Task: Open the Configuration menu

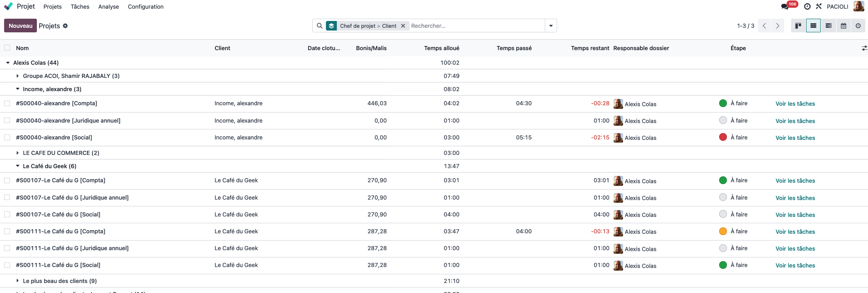Action: click(146, 7)
